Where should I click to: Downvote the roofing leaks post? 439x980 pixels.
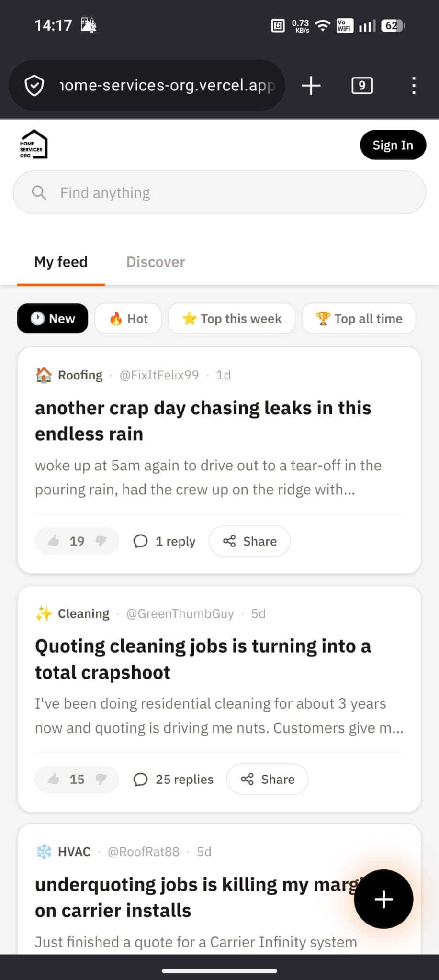coord(101,541)
